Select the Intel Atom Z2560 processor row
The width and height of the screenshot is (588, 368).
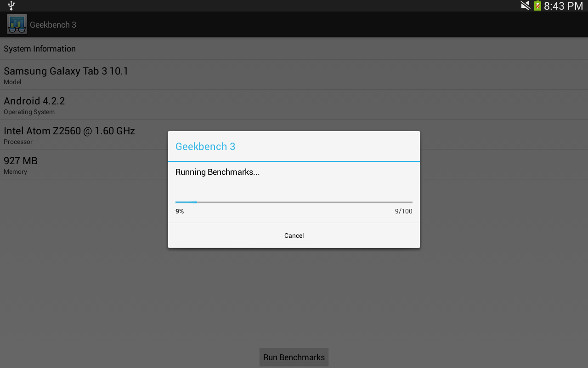tap(294, 135)
